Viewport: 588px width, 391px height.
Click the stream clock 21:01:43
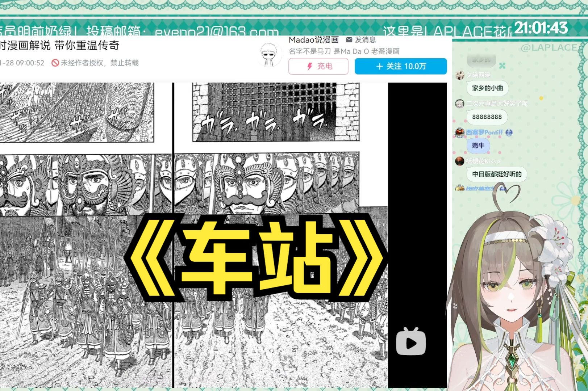[541, 28]
